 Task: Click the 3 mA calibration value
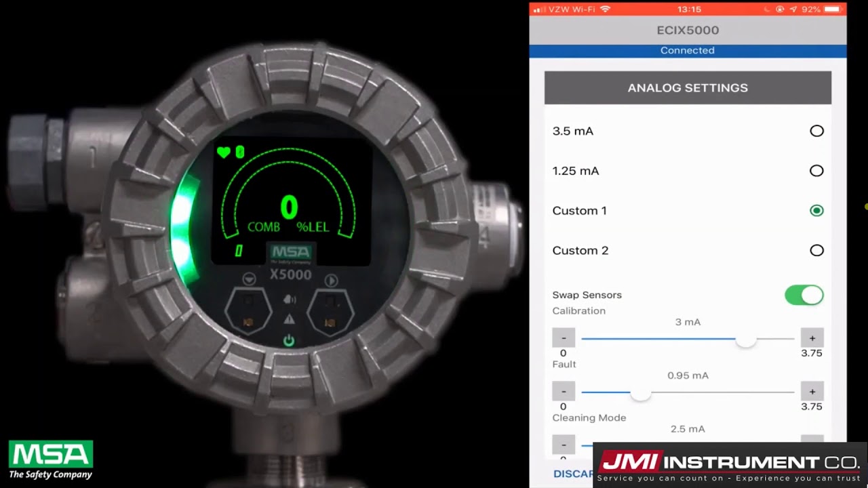pyautogui.click(x=688, y=322)
